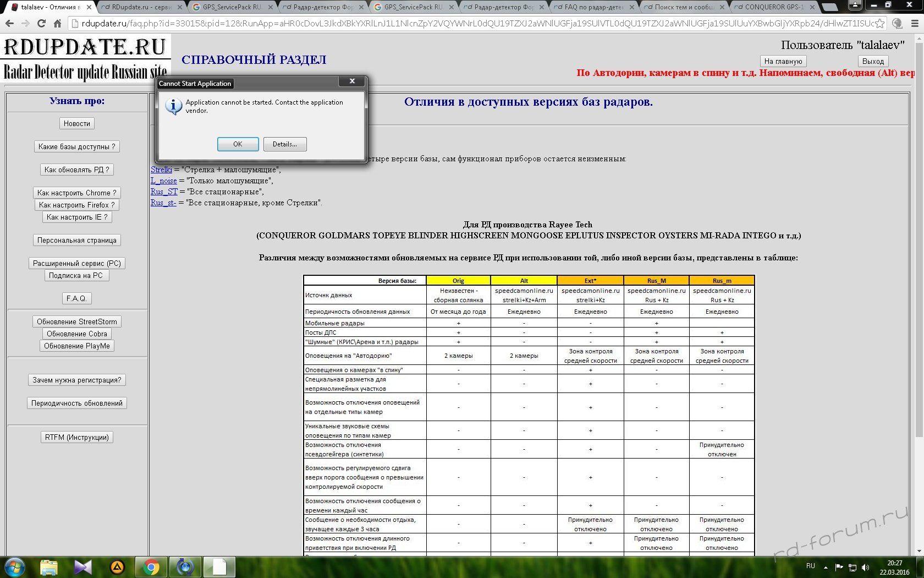
Task: Close the talalaev tab
Action: [89, 7]
